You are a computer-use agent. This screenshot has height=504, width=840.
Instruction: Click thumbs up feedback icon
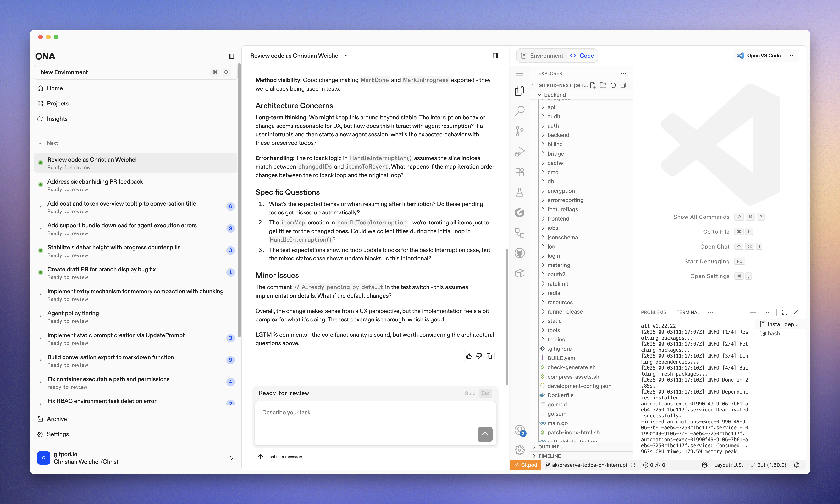(469, 356)
